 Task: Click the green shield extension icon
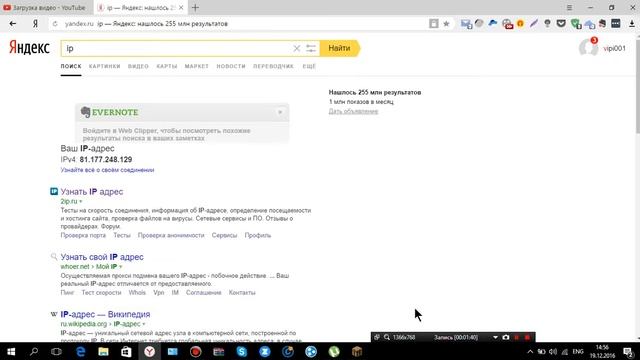(x=576, y=24)
